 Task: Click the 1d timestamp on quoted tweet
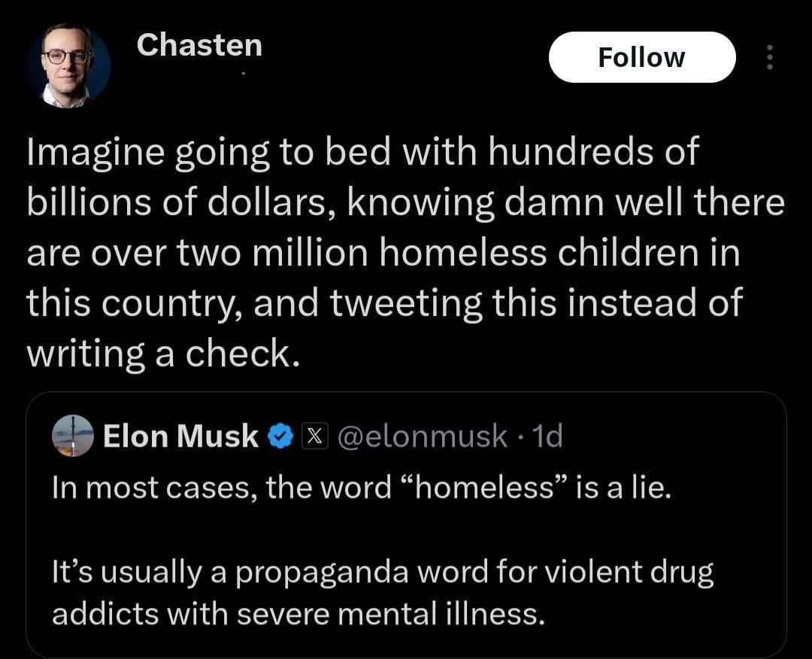tap(546, 436)
